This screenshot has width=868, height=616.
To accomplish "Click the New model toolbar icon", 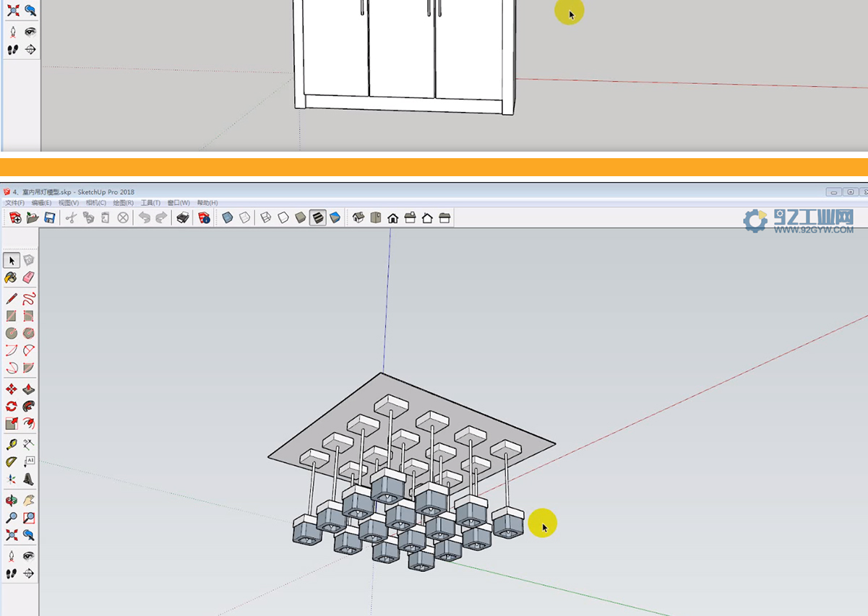I will (x=15, y=217).
